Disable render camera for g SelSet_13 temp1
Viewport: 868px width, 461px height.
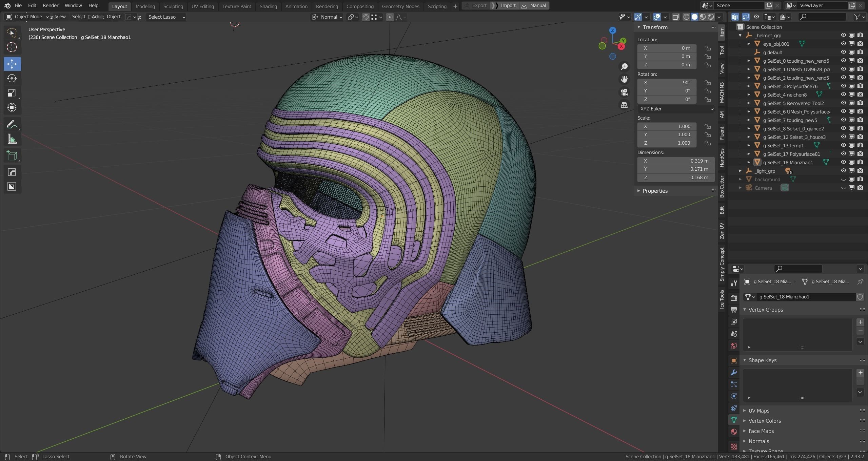tap(860, 145)
